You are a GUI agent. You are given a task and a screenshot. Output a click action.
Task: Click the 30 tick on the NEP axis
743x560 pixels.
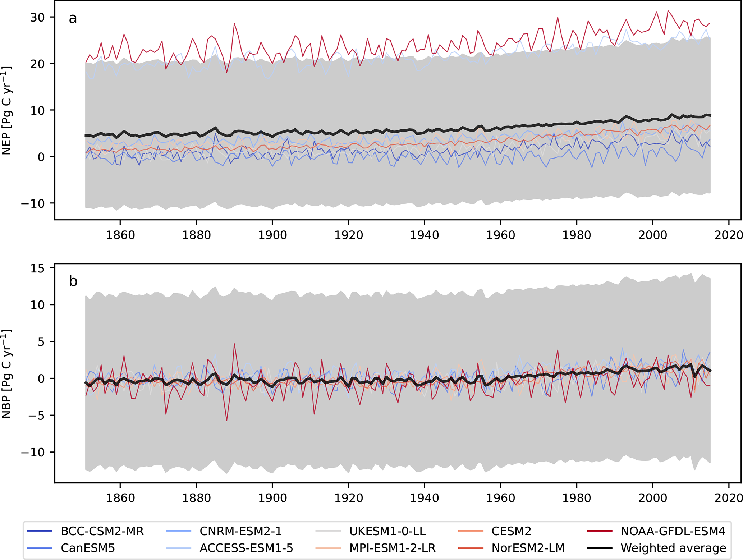point(37,17)
